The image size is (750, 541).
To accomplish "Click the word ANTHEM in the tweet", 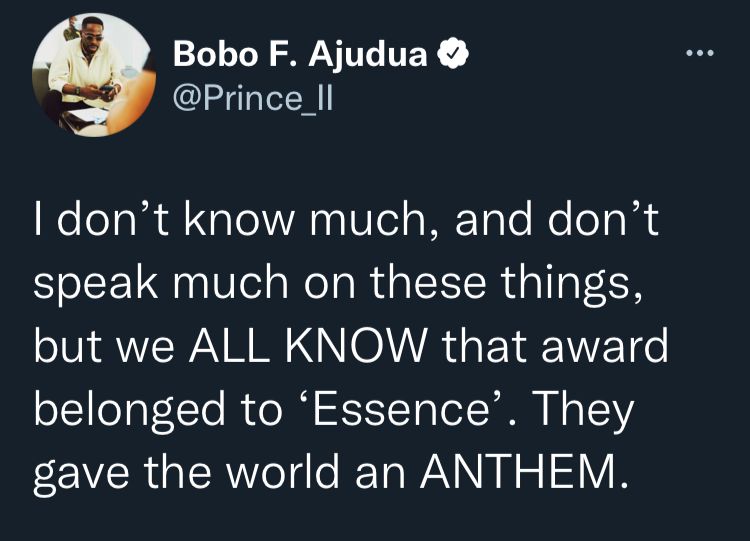I will [x=523, y=471].
